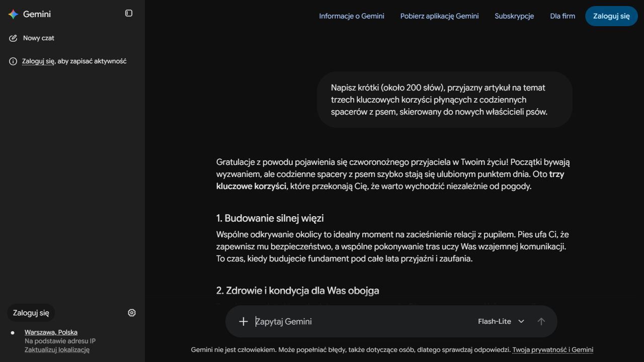
Task: Collapse the sidebar panel icon
Action: tap(129, 13)
